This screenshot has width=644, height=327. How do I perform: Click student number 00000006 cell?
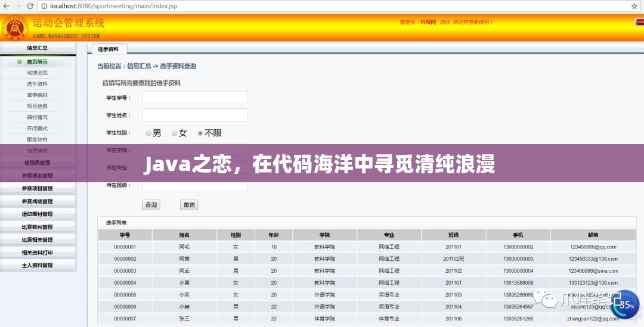(125, 307)
